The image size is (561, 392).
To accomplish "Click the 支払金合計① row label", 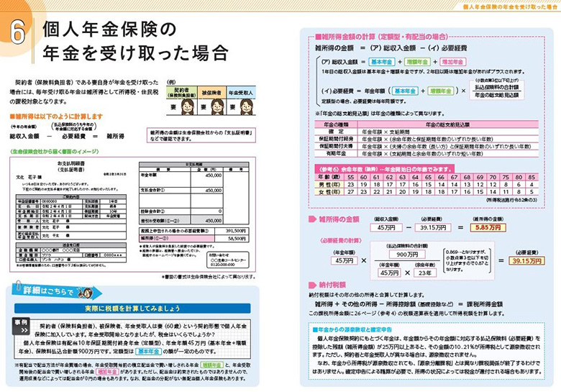I will [x=152, y=191].
